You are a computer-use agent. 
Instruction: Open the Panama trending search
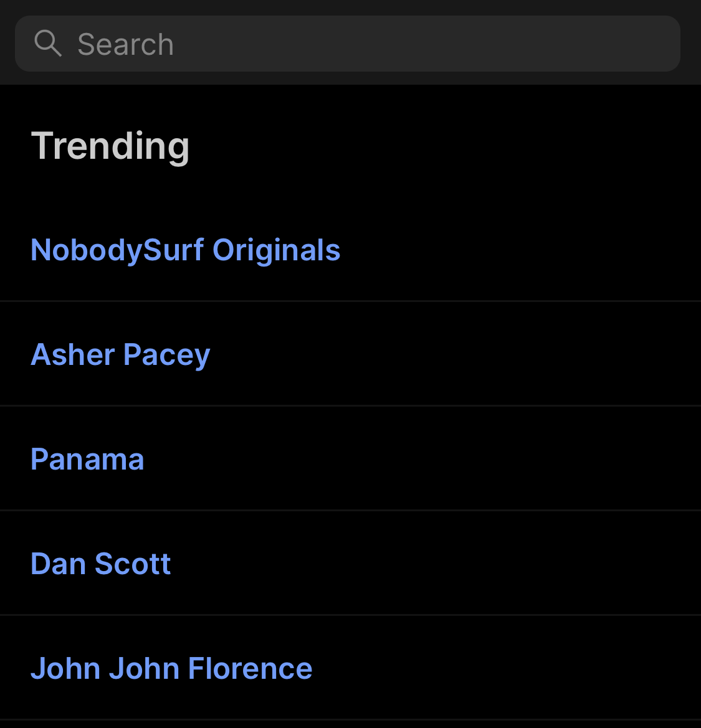(87, 460)
